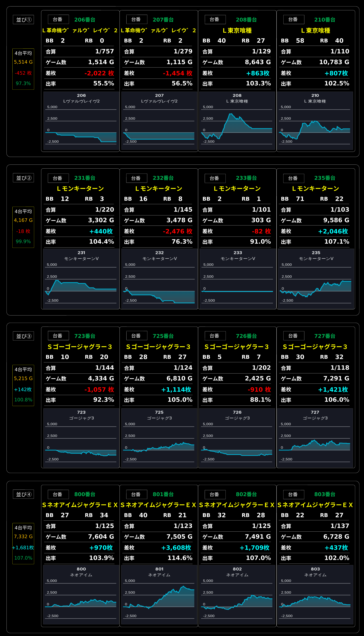
Task: Click the 5,215 G four-machine average
Action: pyautogui.click(x=23, y=378)
